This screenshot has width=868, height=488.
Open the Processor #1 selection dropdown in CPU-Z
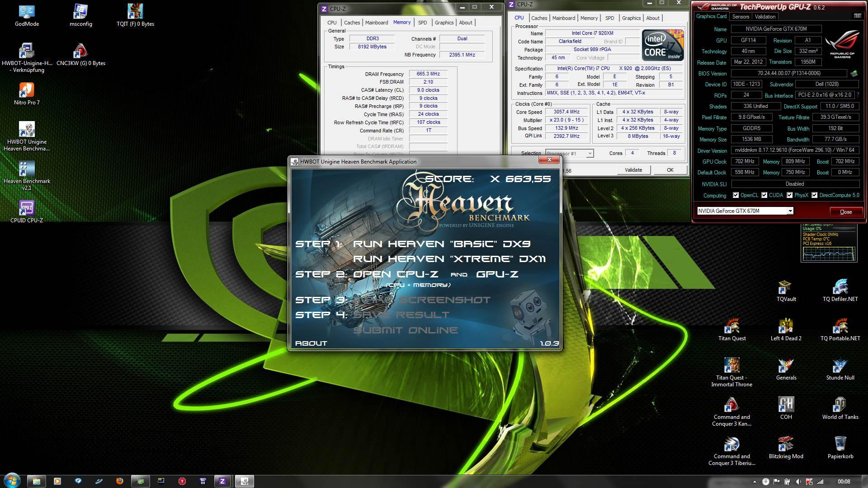coord(590,154)
